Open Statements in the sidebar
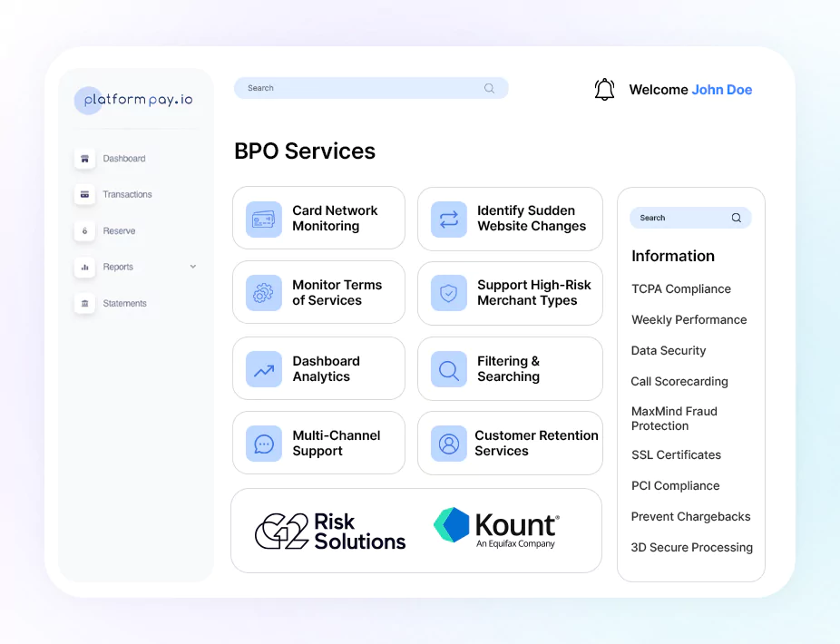840x644 pixels. click(125, 303)
